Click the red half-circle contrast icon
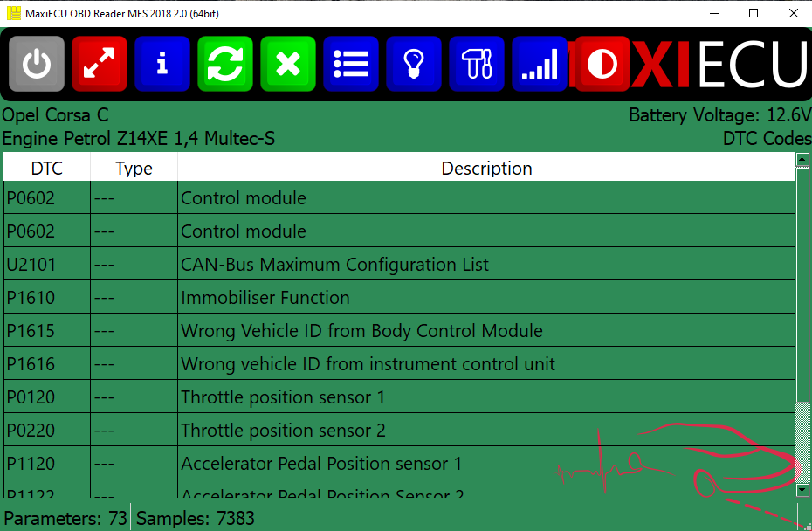812x531 pixels. [x=602, y=64]
